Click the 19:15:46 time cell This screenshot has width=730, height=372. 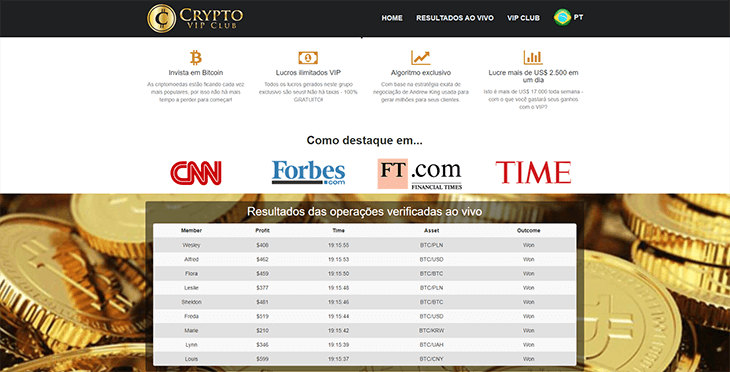(x=338, y=302)
